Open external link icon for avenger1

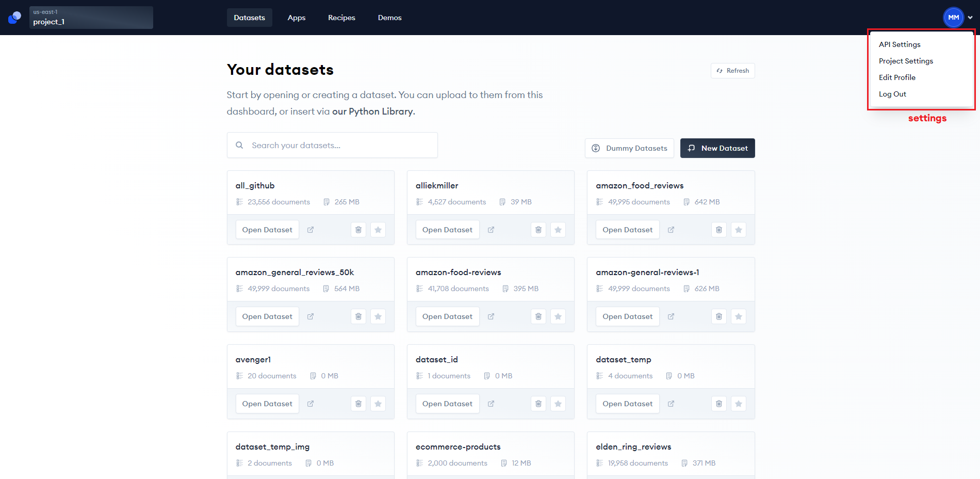click(311, 404)
